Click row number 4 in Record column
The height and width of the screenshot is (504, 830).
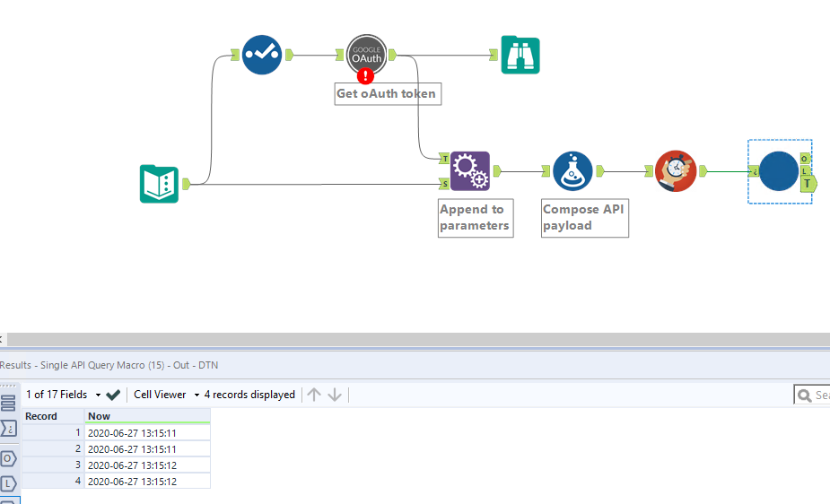click(53, 482)
